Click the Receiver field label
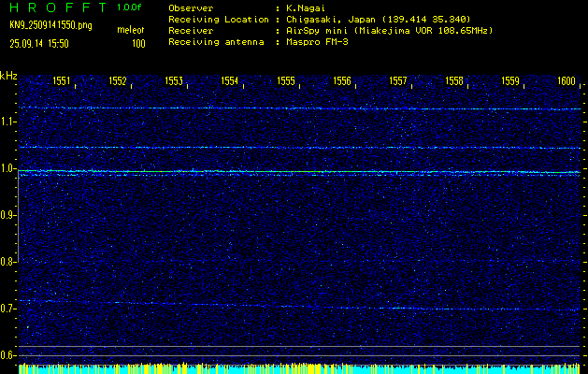Image resolution: width=588 pixels, height=374 pixels. coord(192,30)
